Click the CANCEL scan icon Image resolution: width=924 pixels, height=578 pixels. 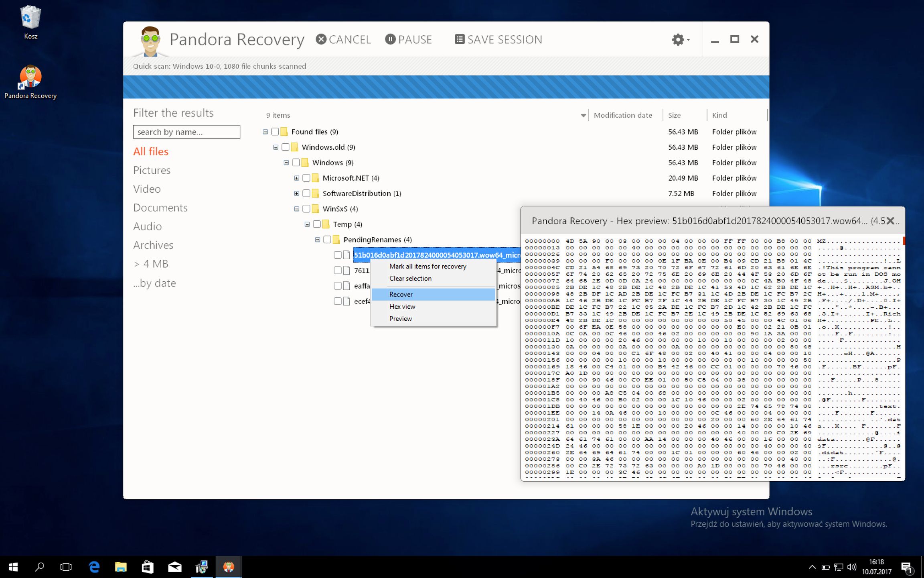321,39
